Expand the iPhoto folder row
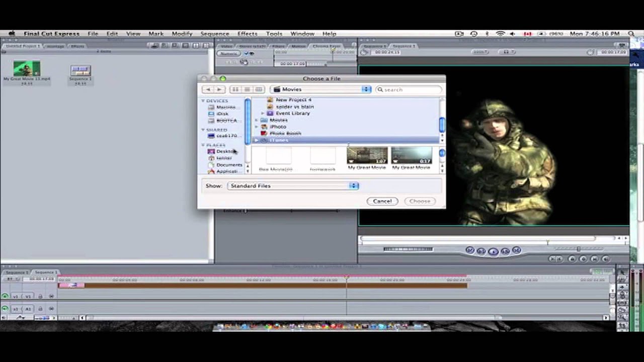The width and height of the screenshot is (644, 362). 257,127
